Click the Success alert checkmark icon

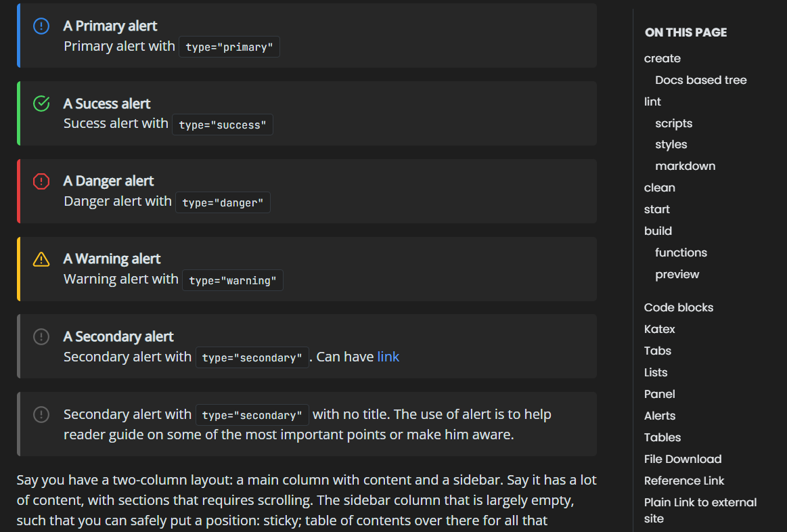pos(41,104)
